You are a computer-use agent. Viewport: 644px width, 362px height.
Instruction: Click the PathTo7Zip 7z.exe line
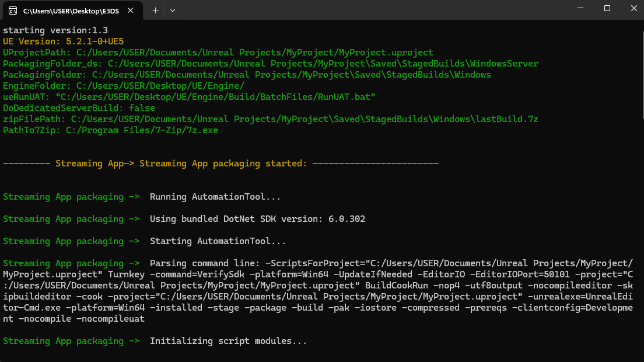(110, 130)
